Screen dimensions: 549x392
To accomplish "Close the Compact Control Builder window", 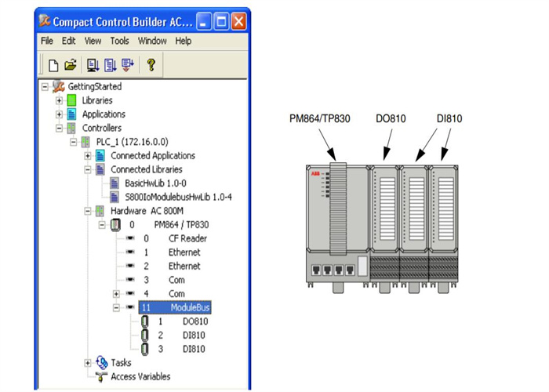I will 239,22.
